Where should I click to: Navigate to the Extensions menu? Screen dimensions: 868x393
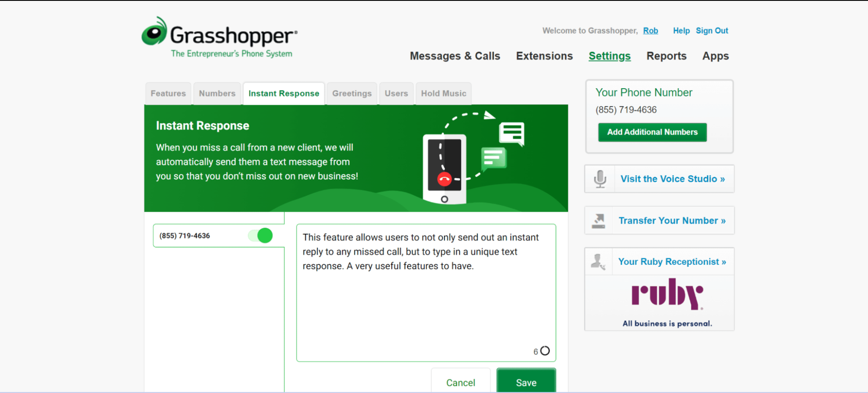point(544,56)
